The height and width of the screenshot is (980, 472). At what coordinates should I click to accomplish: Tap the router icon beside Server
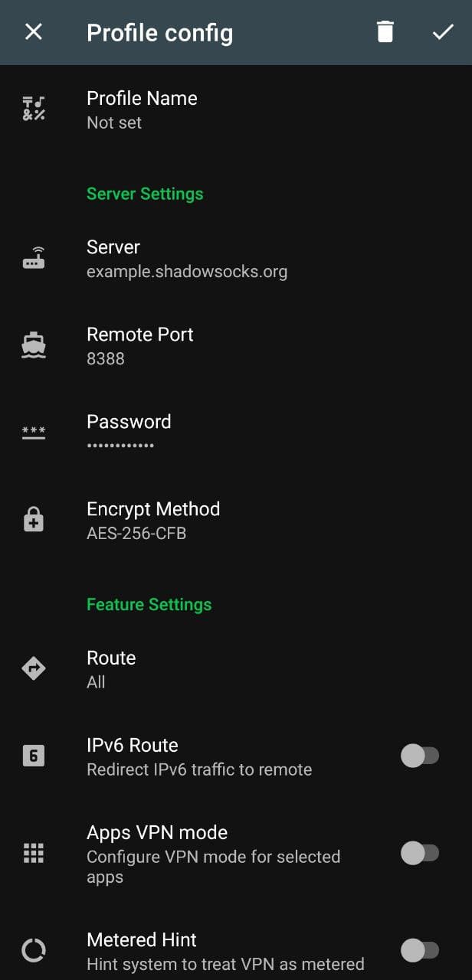tap(34, 259)
